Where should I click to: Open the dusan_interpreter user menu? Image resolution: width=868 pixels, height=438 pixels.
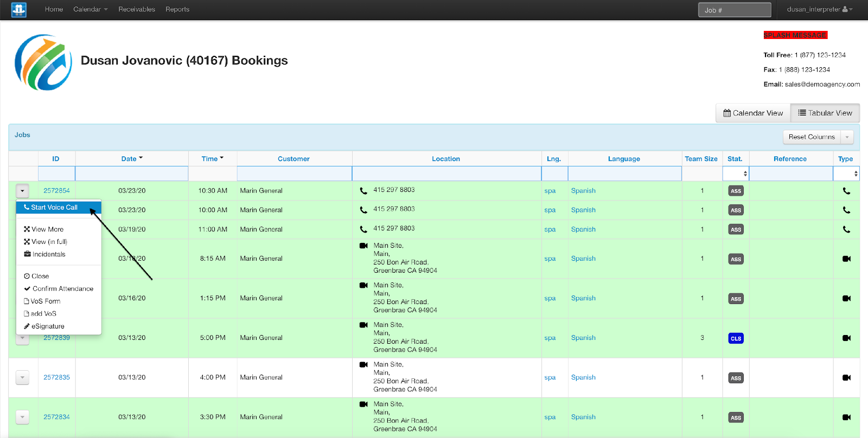coord(819,9)
